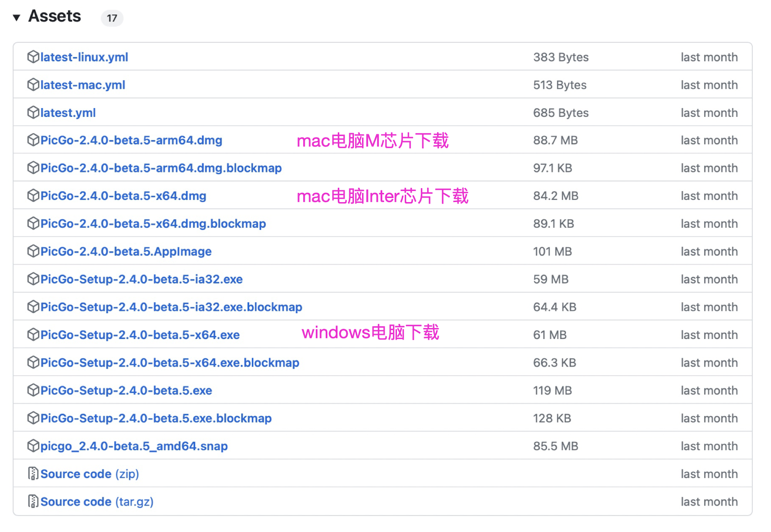
Task: Open PicGo-2.4.0-beta.5-x64.dmg.blockmap link
Action: click(153, 224)
